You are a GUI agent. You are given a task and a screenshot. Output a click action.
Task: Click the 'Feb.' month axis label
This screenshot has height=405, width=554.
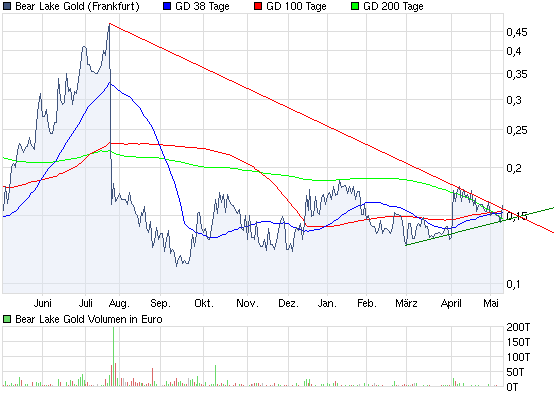tap(367, 303)
